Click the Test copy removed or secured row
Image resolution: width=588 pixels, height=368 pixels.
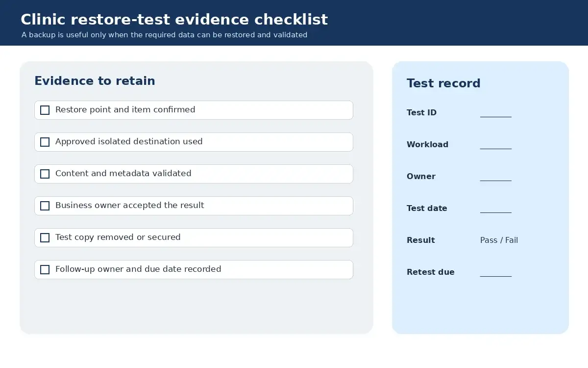(x=194, y=237)
